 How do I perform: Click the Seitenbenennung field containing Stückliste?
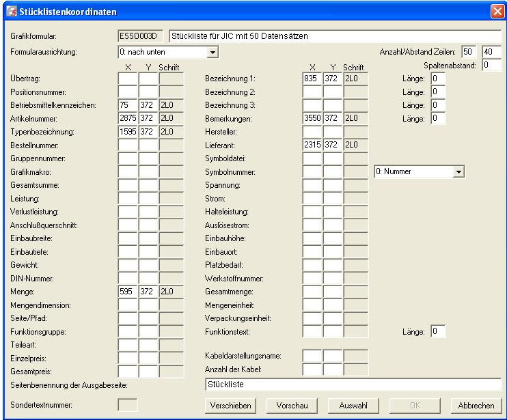point(353,384)
